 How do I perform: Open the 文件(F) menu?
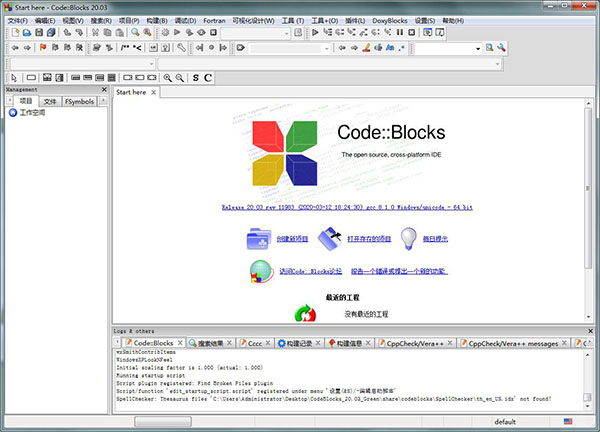(x=18, y=21)
